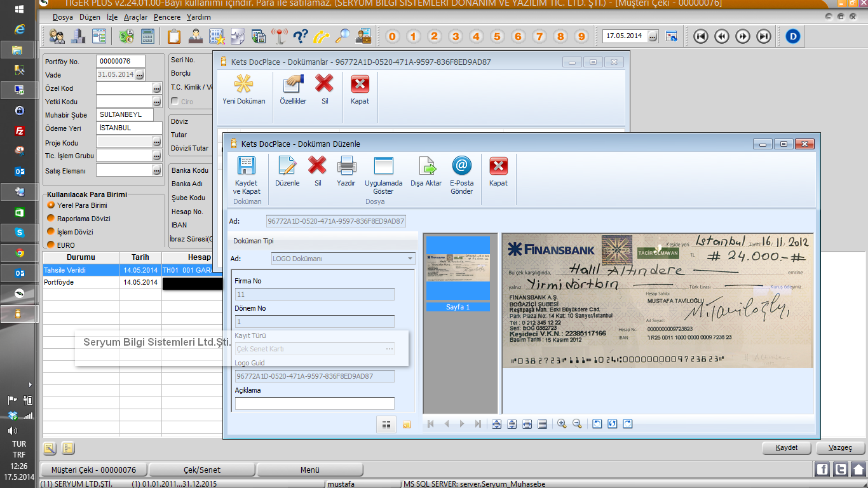This screenshot has width=868, height=488.
Task: Zoom out of the cheque image
Action: coord(577,424)
